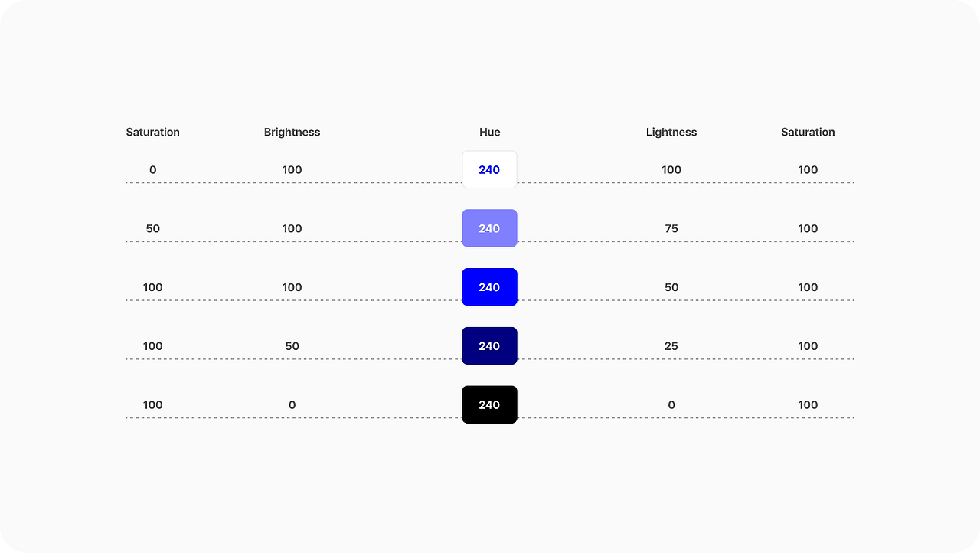Click brightness value 0 in black row
The width and height of the screenshot is (980, 553).
click(x=292, y=404)
